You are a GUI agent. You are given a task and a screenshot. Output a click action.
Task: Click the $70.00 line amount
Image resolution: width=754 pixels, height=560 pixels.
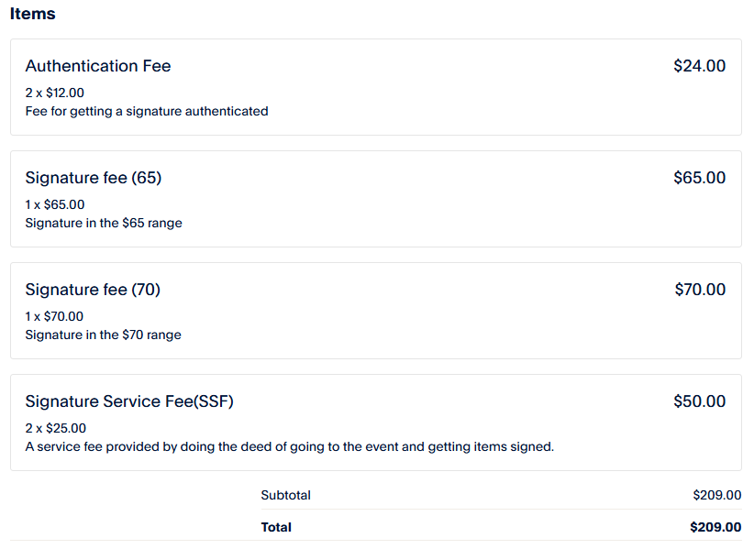pos(700,290)
